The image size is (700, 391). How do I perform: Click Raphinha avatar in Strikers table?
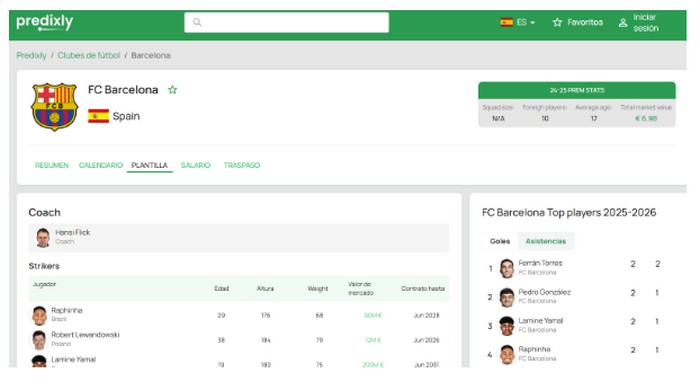(x=39, y=316)
